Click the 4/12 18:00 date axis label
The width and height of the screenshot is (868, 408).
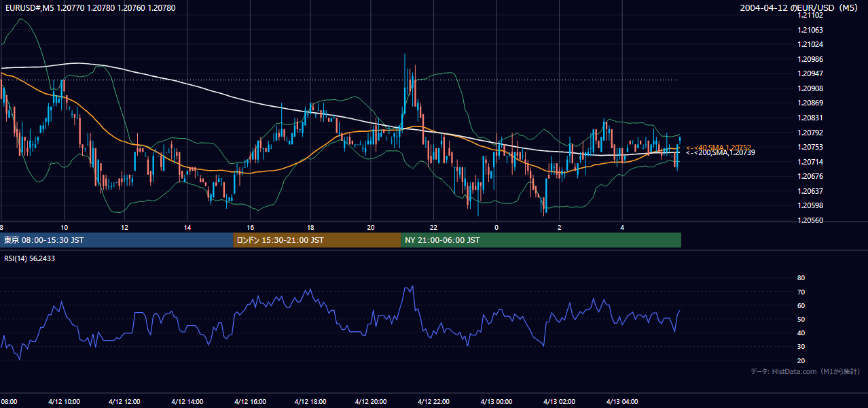310,401
